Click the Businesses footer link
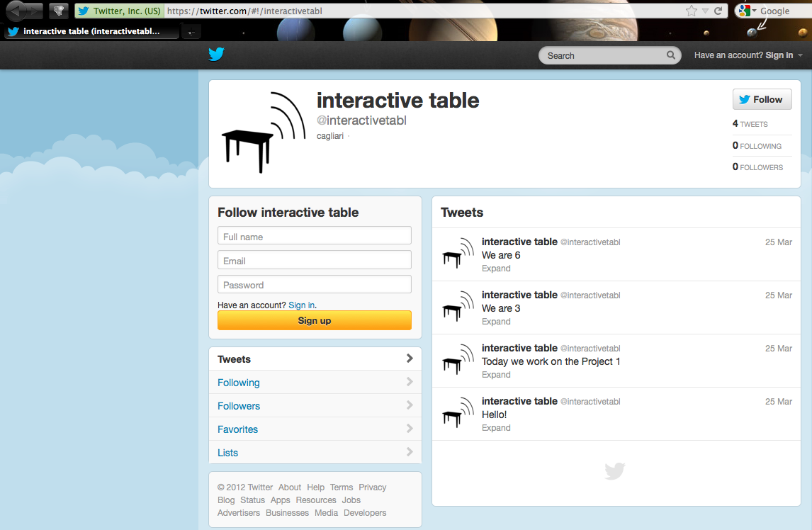The width and height of the screenshot is (812, 530). point(288,512)
